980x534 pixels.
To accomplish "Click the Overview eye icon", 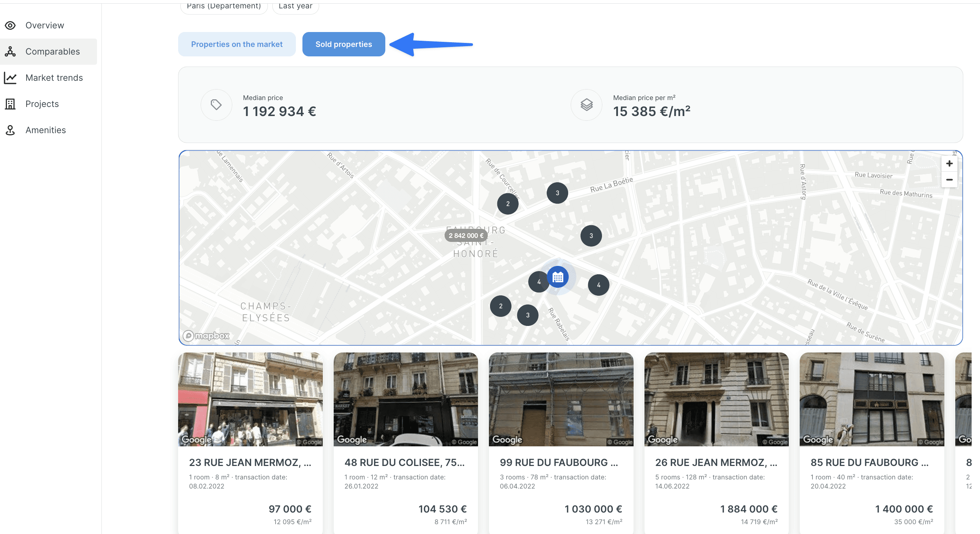I will (10, 25).
